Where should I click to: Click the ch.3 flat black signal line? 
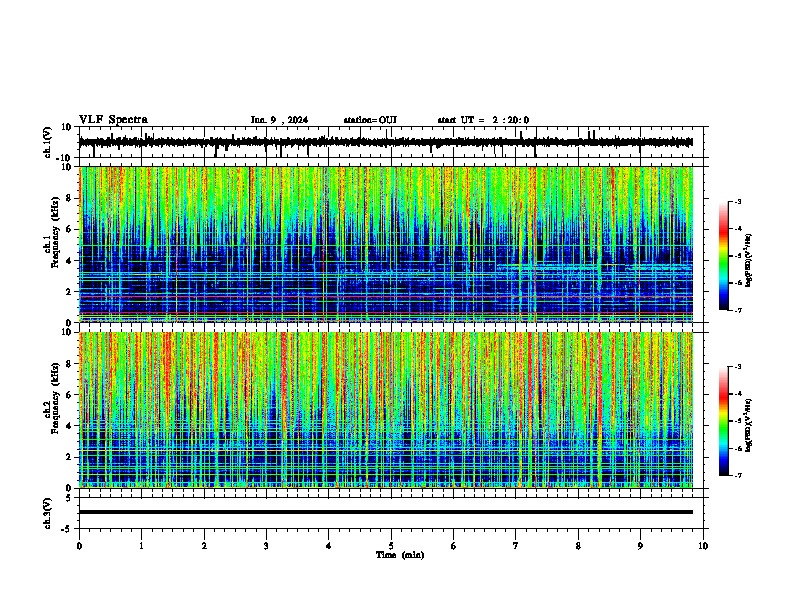386,512
